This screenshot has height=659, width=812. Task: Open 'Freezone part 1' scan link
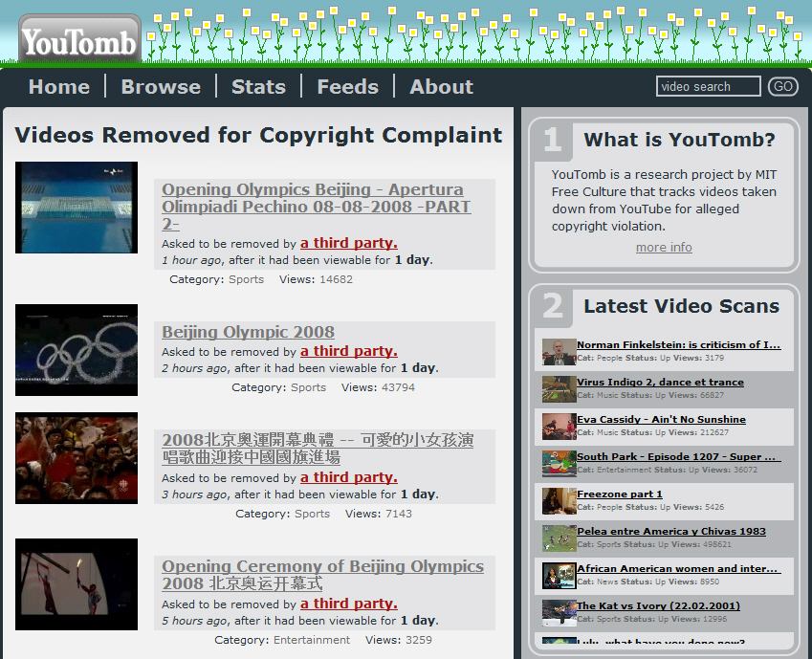tap(620, 494)
